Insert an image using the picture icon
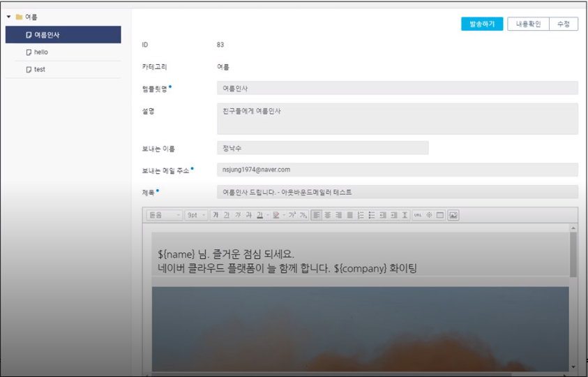Viewport: 588px width, 377px height. [x=453, y=215]
